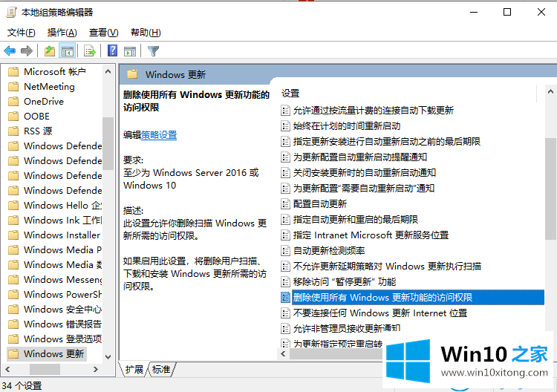This screenshot has height=392, width=557.
Task: Select 不允许更新延期策略对 Windows 更新执行扫描
Action: coord(387,267)
